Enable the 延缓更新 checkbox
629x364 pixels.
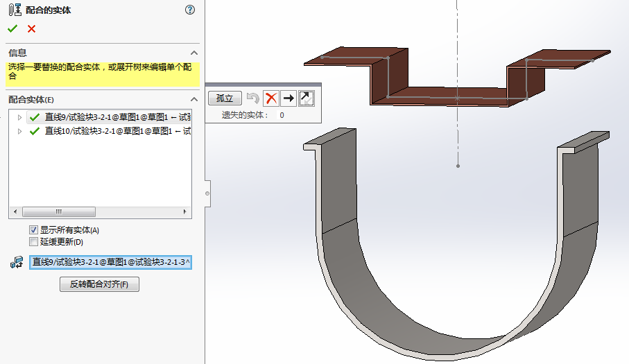[33, 242]
